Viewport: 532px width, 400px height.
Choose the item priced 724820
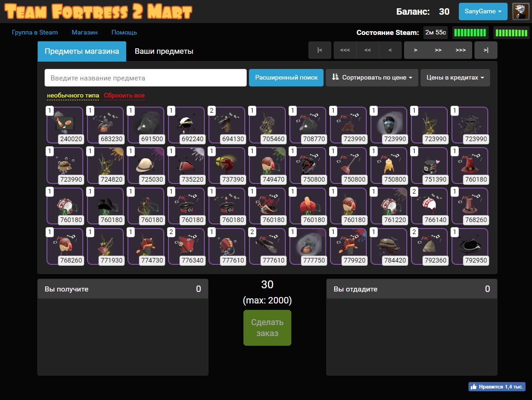point(105,166)
